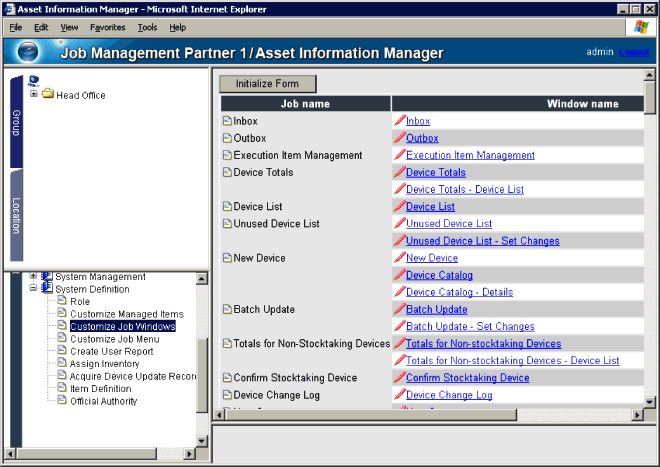Click the job icon beside Batch Update
This screenshot has width=660, height=467.
(x=227, y=310)
